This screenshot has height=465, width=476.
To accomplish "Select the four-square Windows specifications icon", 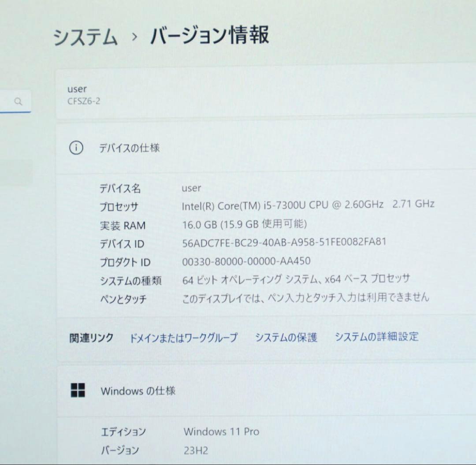I will tap(78, 391).
